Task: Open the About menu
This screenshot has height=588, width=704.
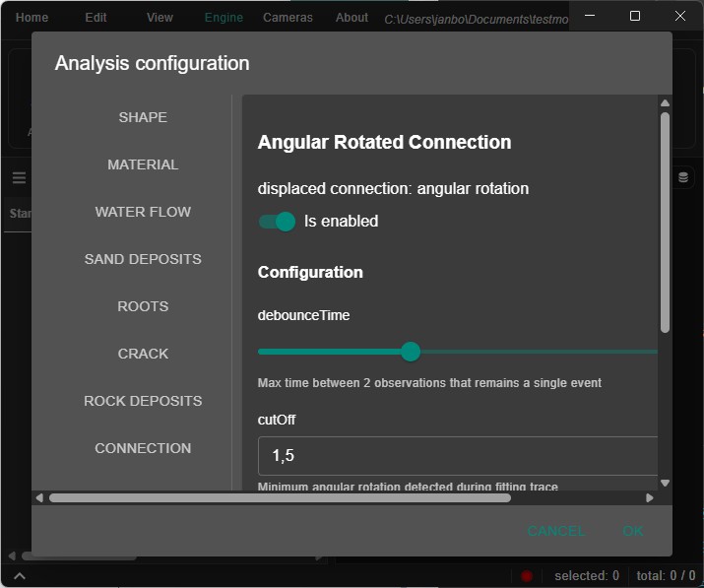Action: (352, 17)
